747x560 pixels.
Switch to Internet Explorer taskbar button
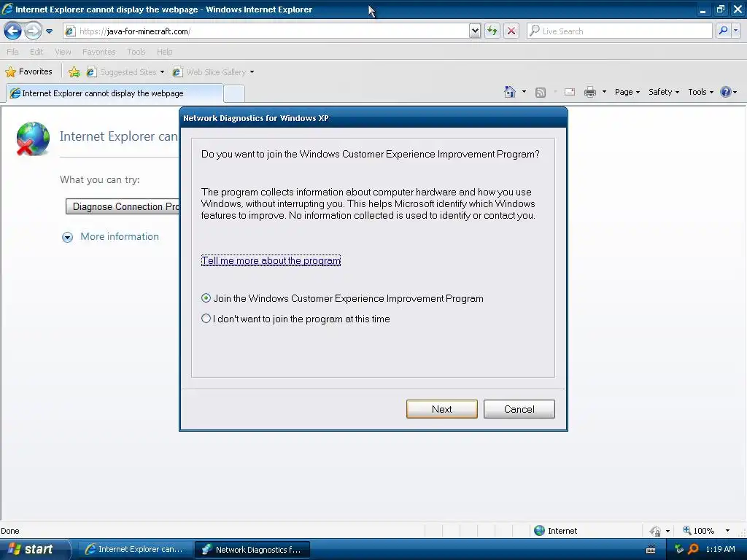click(x=134, y=550)
